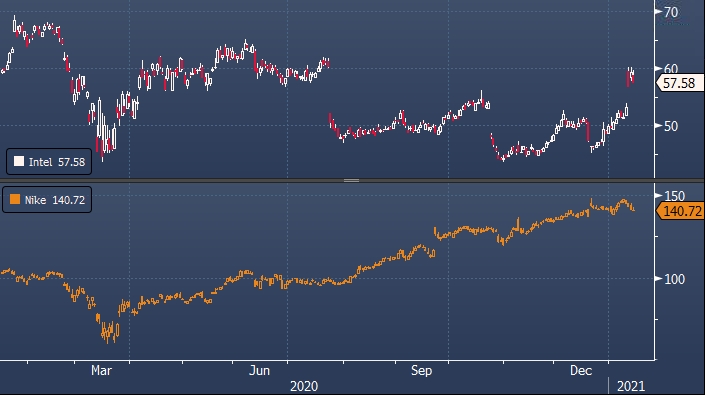The height and width of the screenshot is (395, 706).
Task: Click the 150 tick on Nike axis
Action: [x=674, y=196]
